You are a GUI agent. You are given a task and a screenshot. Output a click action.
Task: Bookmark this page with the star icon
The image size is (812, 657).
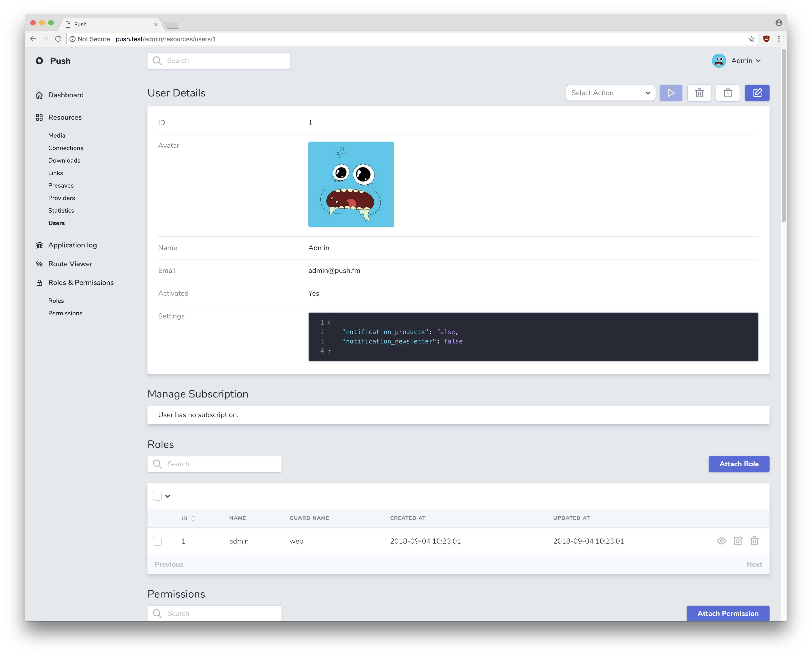(x=751, y=39)
